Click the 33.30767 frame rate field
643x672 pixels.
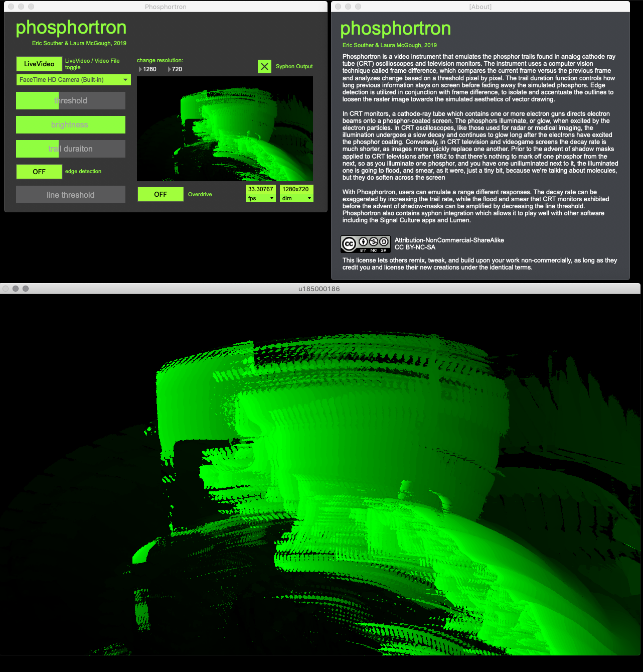tap(260, 189)
